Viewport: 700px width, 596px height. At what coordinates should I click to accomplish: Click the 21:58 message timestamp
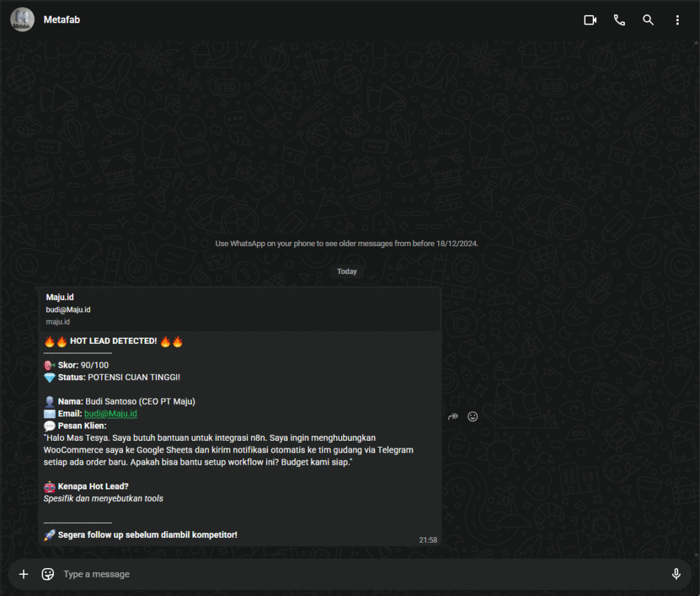(428, 540)
